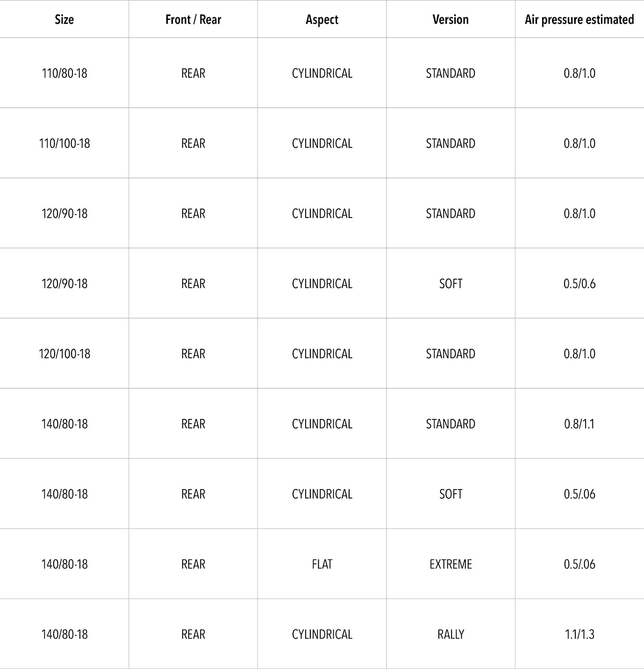Click SOFT version in the 120/90-18 row
This screenshot has height=669, width=644.
pos(451,284)
